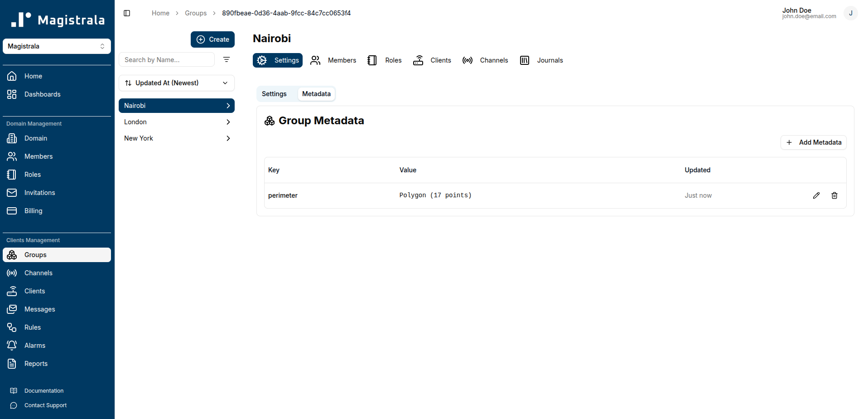Open the Magistrala domain selector dropdown
Screen dimensions: 868x419
pyautogui.click(x=57, y=46)
